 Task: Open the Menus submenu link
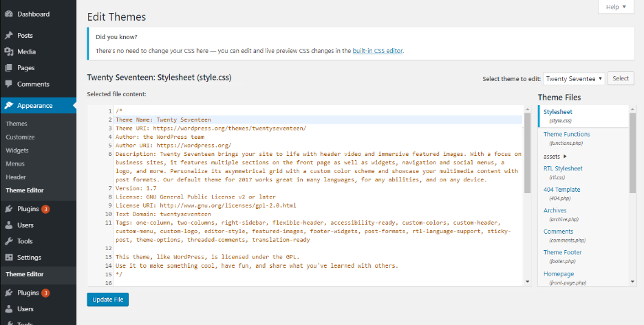click(x=15, y=164)
